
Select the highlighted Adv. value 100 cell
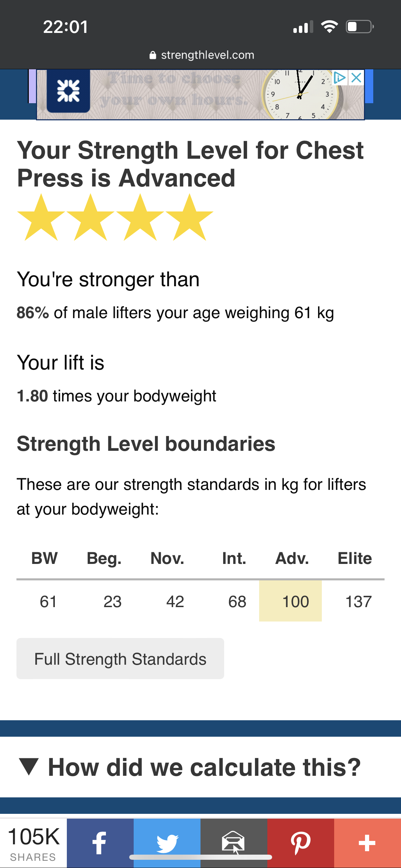click(290, 601)
